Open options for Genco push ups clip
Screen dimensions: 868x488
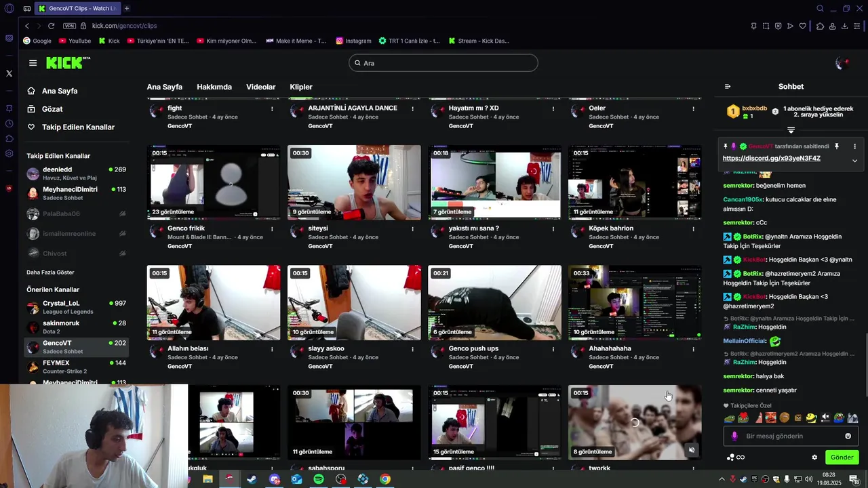553,349
